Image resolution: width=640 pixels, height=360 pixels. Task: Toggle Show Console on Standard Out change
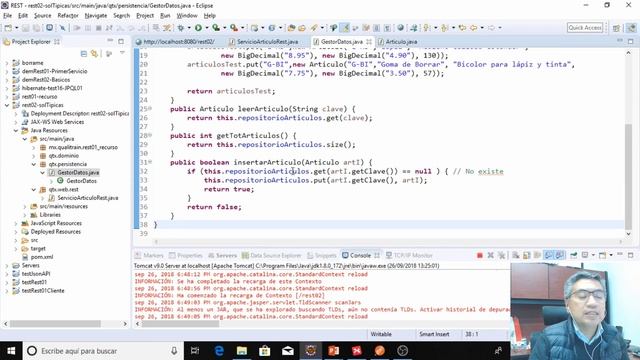[x=549, y=256]
